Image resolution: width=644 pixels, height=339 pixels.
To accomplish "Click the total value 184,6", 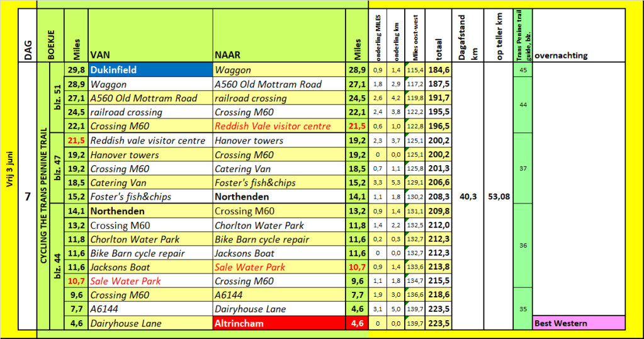I will pos(438,70).
